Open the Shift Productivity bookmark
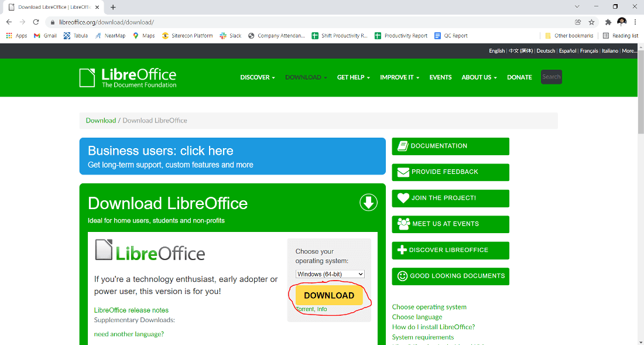Viewport: 644px width, 345px height. coord(339,36)
